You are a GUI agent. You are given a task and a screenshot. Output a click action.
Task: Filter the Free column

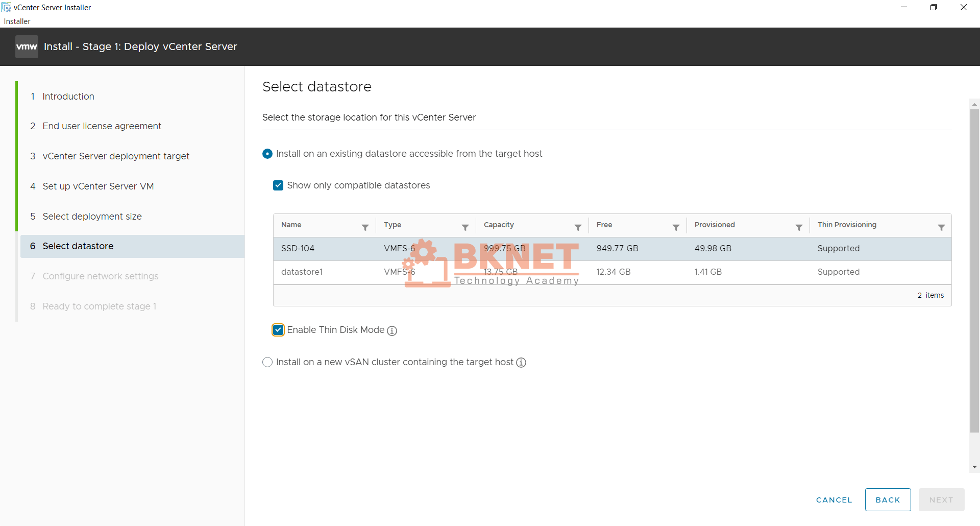click(675, 228)
